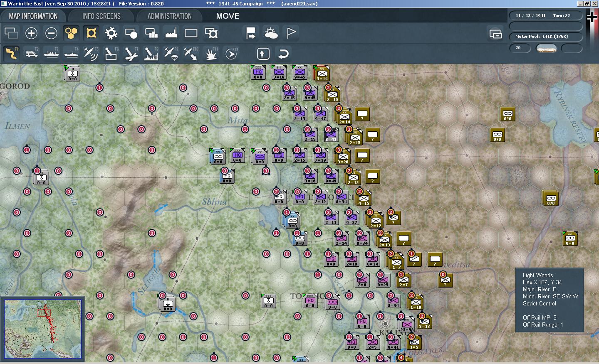Click the End Turn (F12) icon
Screen dimensions: 599x364
coord(231,54)
